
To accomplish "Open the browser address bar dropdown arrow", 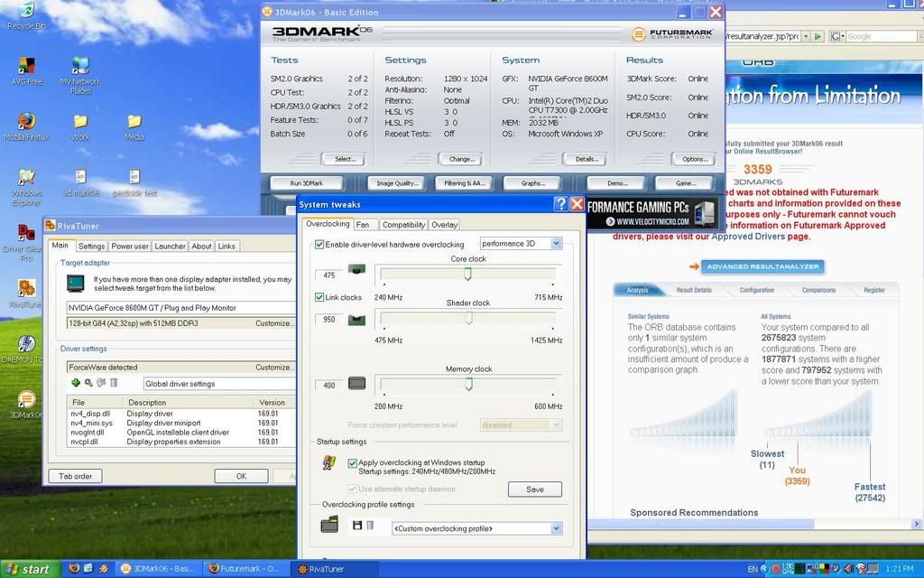I will [806, 36].
